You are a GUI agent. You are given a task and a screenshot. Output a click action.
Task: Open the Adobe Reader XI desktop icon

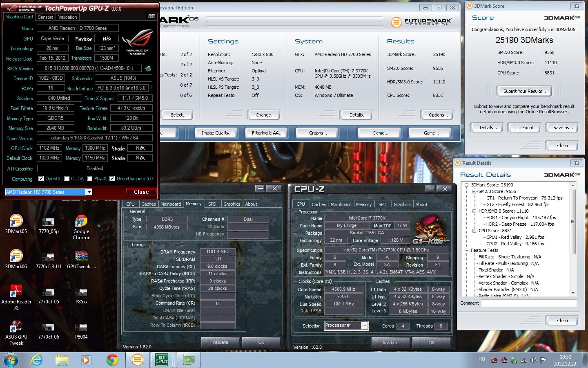(16, 296)
